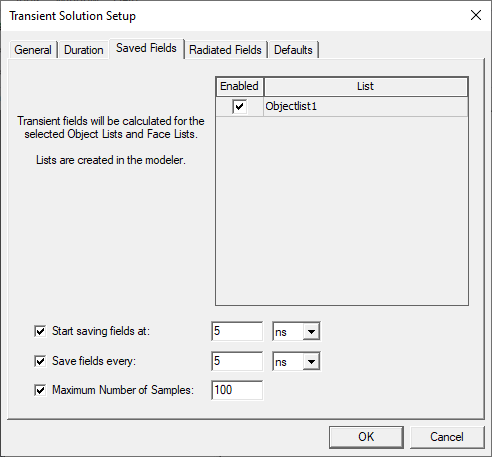Confirm settings with the OK button
This screenshot has height=457, width=492.
coord(366,437)
